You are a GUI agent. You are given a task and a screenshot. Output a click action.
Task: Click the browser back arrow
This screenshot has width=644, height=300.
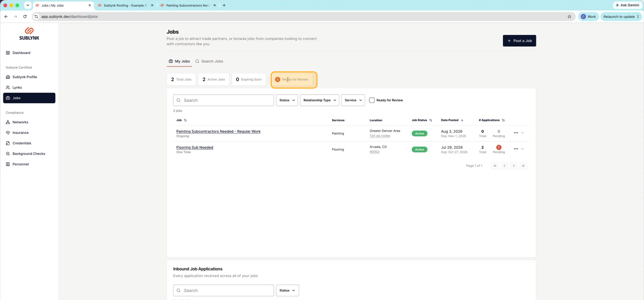[6, 17]
